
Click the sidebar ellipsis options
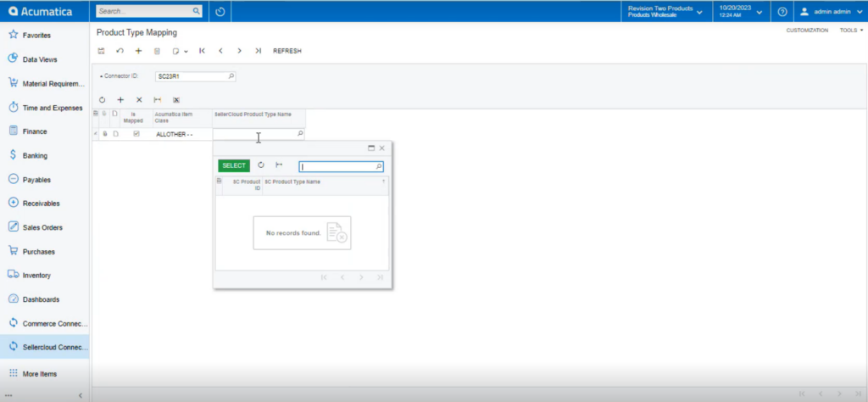8,395
